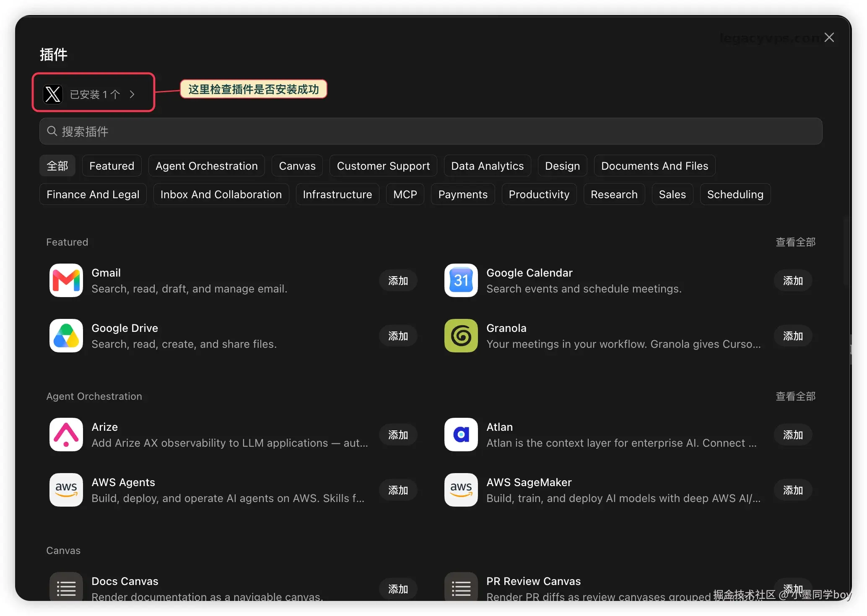Click the Arize plugin icon
This screenshot has height=616, width=867.
(x=66, y=435)
